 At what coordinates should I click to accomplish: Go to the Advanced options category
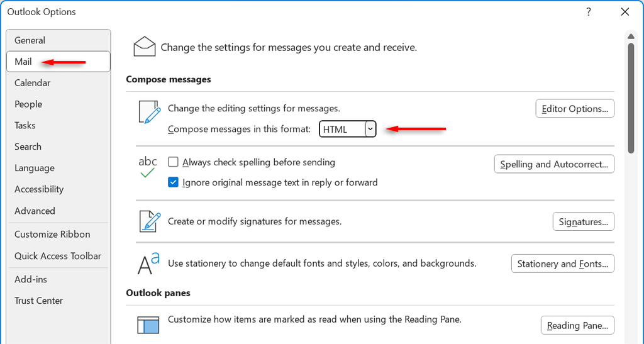click(35, 211)
